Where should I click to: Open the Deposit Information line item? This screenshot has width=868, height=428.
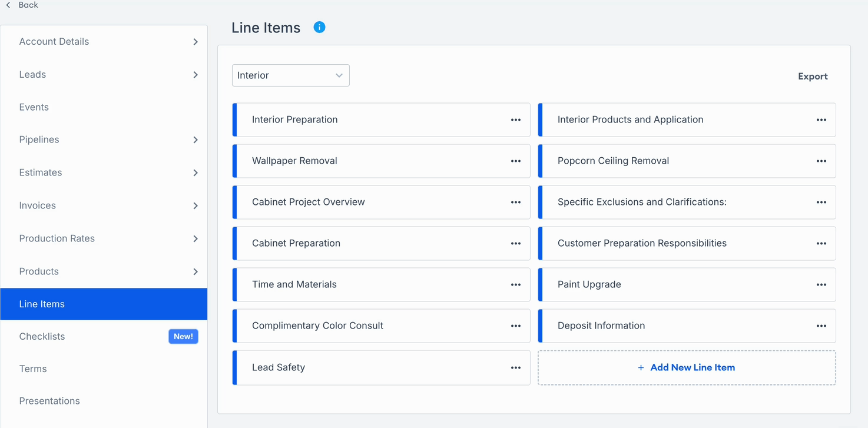point(687,326)
